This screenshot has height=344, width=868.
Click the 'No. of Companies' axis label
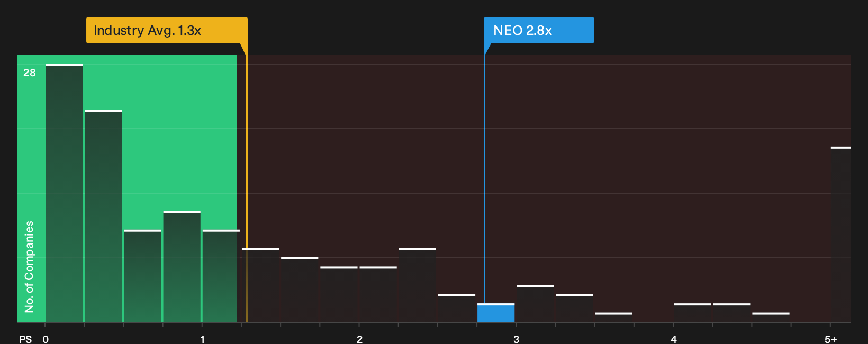(x=29, y=266)
